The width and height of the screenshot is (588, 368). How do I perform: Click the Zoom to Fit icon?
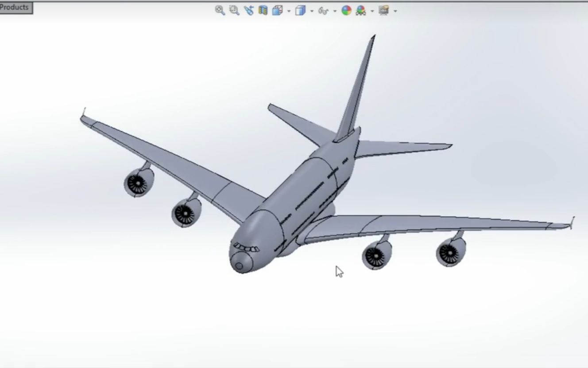coord(220,10)
